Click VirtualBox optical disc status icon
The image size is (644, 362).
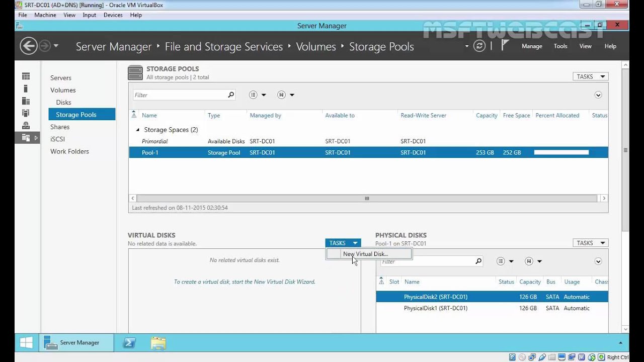coord(521,357)
